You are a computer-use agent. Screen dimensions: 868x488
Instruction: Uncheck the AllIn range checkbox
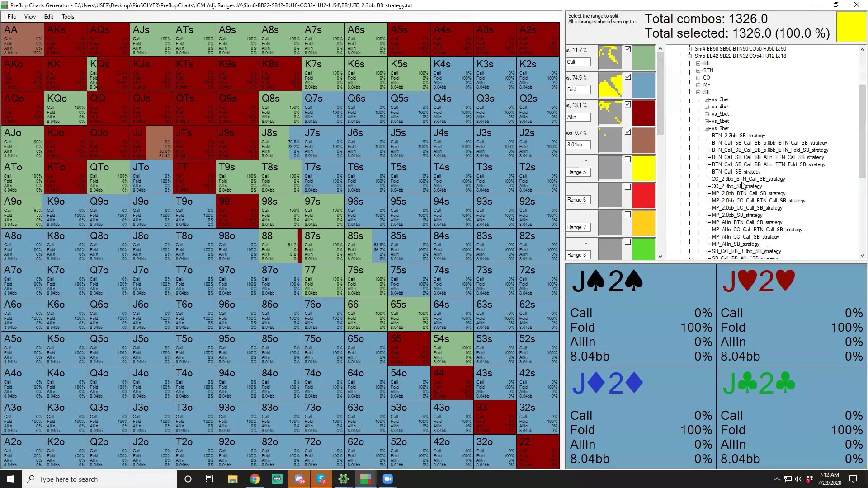[627, 104]
